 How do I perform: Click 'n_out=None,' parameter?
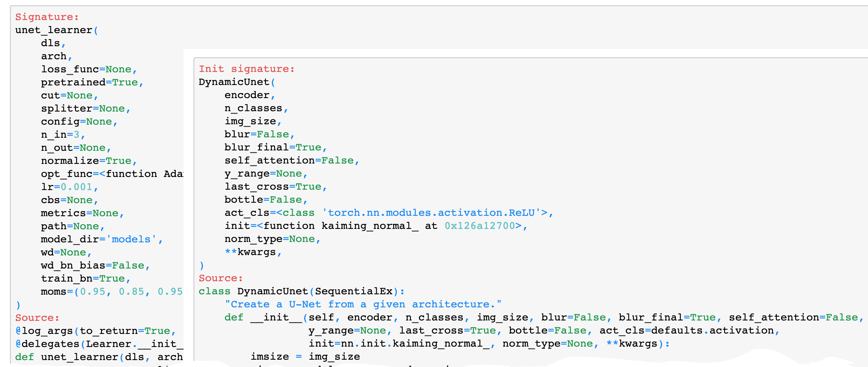click(76, 148)
